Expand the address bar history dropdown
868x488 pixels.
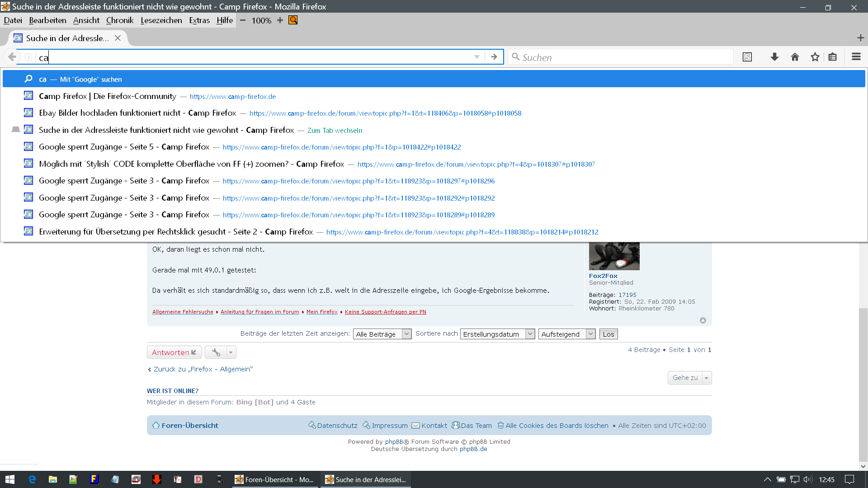click(477, 57)
